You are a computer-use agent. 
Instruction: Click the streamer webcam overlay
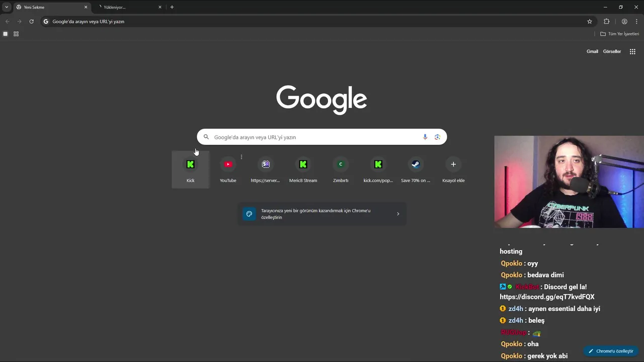[x=569, y=182]
